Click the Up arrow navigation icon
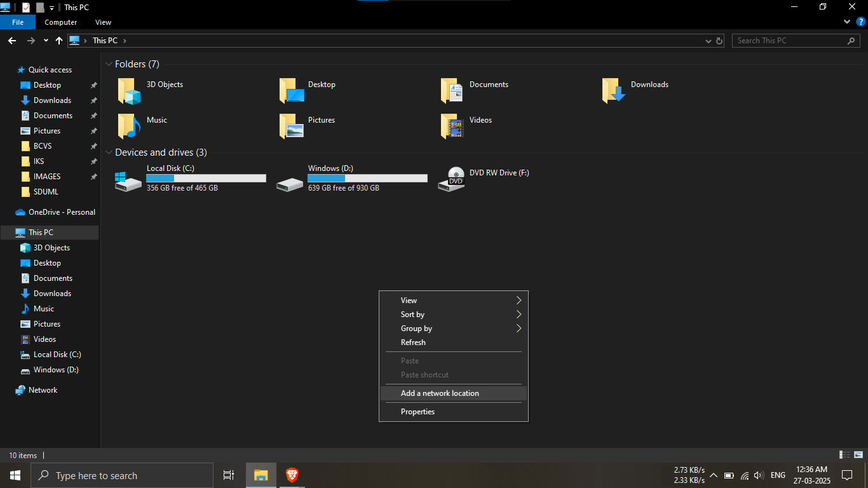 point(59,41)
